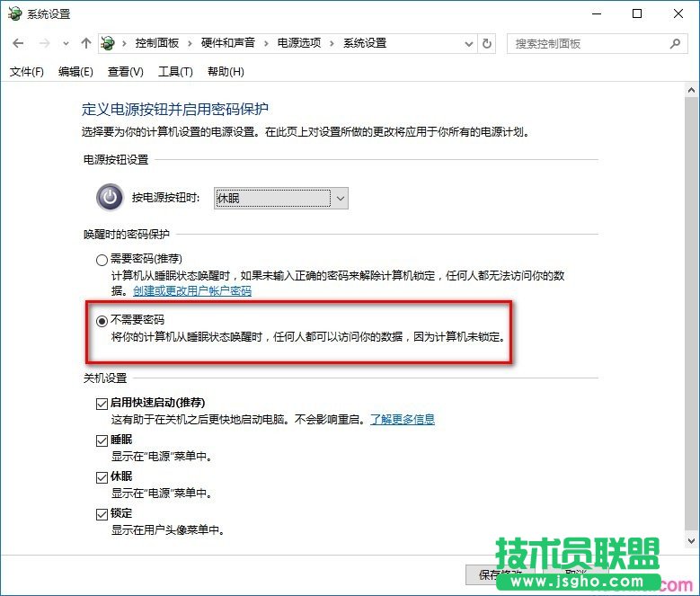Viewport: 700px width, 596px height.
Task: Open the 工具(T) menu
Action: 175,72
